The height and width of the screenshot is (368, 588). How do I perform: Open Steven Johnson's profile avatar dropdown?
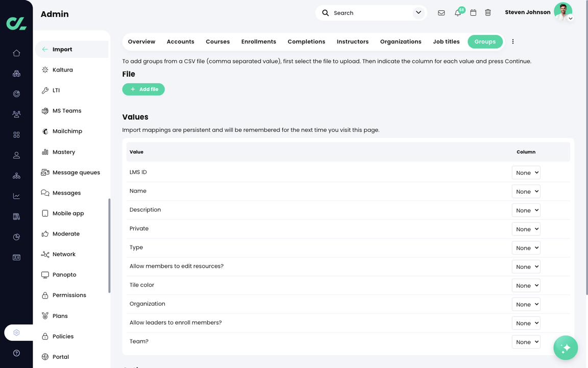562,10
